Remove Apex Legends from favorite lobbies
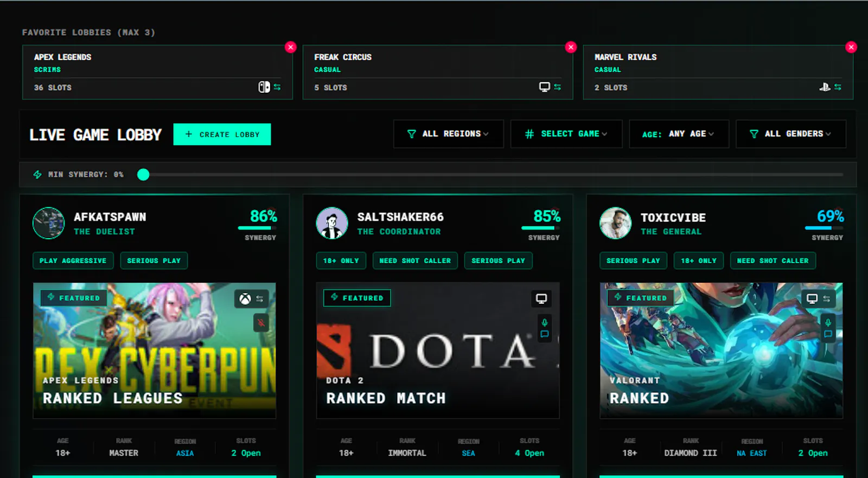The width and height of the screenshot is (868, 478). (291, 47)
